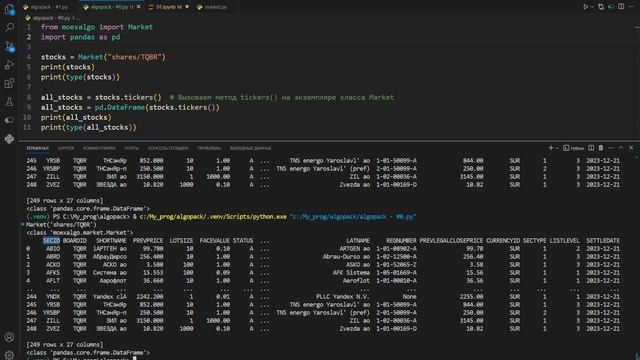
Task: Place cursor on 'Market("shares/TQBR")' code
Action: click(x=122, y=57)
